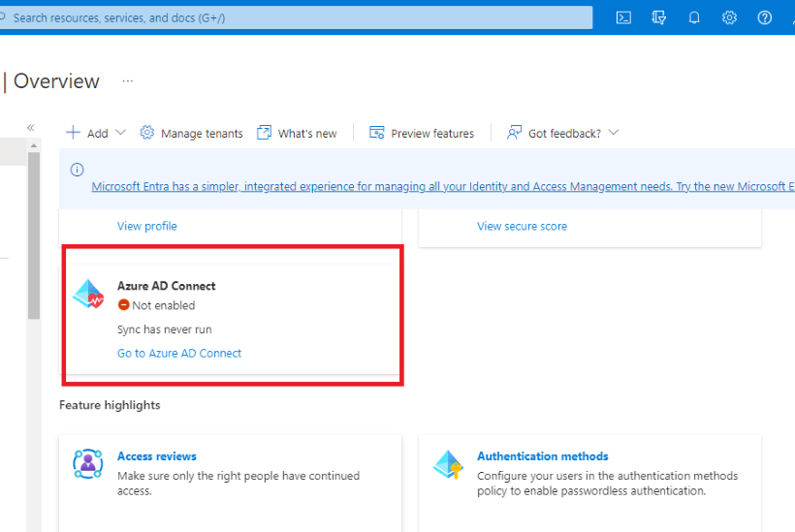Open the notifications bell
The height and width of the screenshot is (532, 795).
click(x=694, y=17)
